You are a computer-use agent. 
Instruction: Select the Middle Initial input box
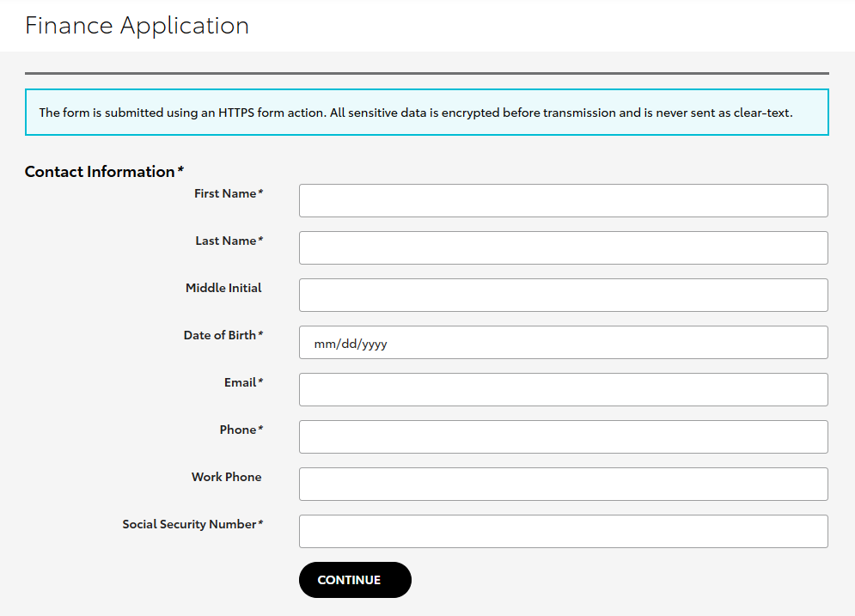click(564, 295)
